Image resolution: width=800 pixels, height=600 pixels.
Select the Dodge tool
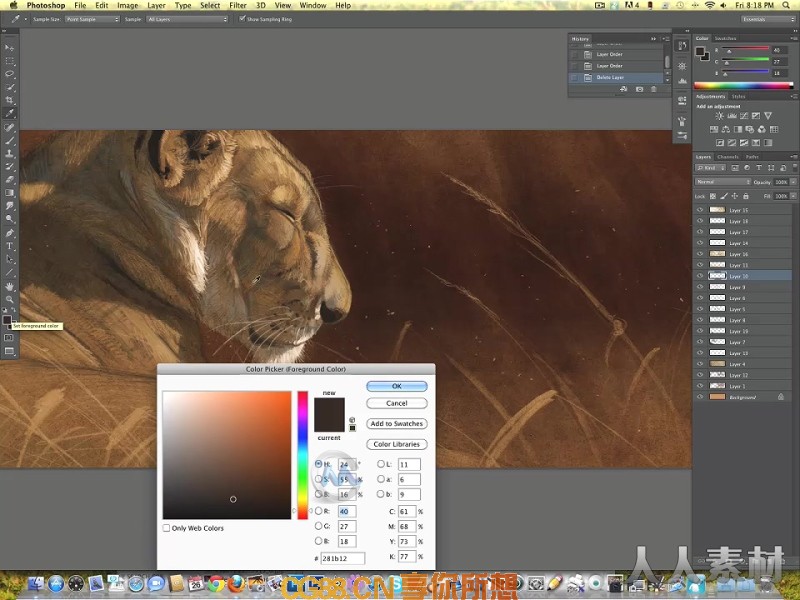9,219
